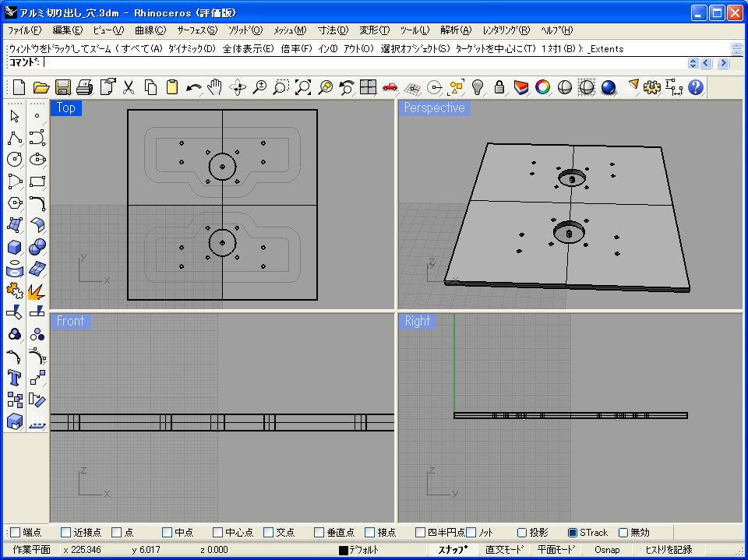Screen dimensions: 748x560
Task: Select the Circle drawing tool
Action: (x=15, y=160)
